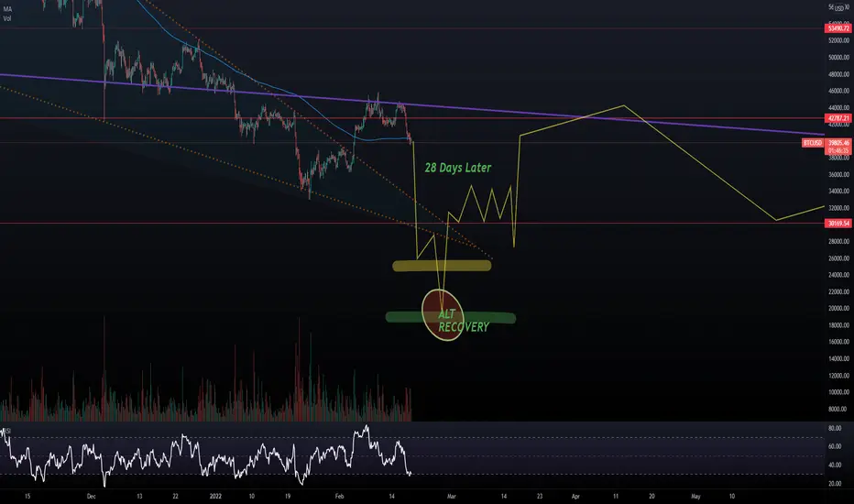Click the 'May' label on the time axis
This screenshot has height=504, width=854.
click(x=695, y=497)
